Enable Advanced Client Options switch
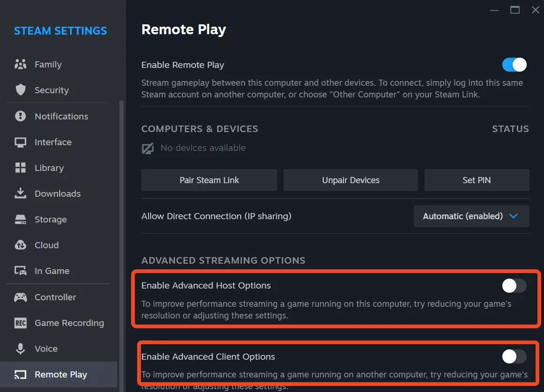 [x=514, y=356]
